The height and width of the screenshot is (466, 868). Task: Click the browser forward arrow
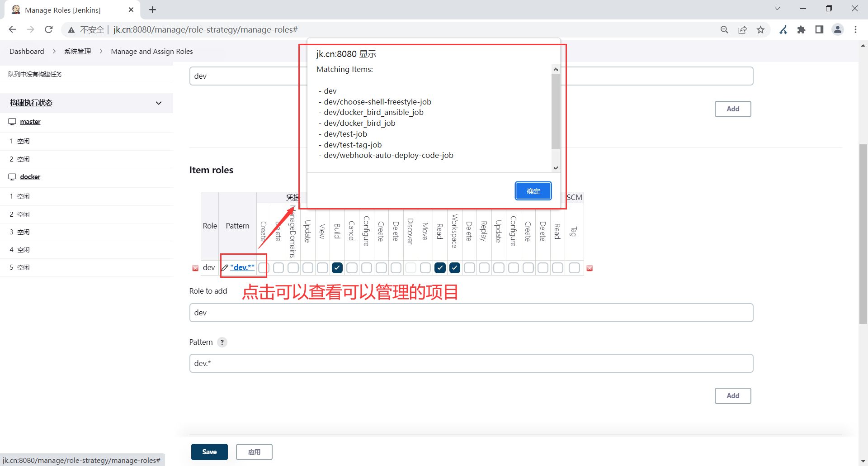[x=30, y=29]
